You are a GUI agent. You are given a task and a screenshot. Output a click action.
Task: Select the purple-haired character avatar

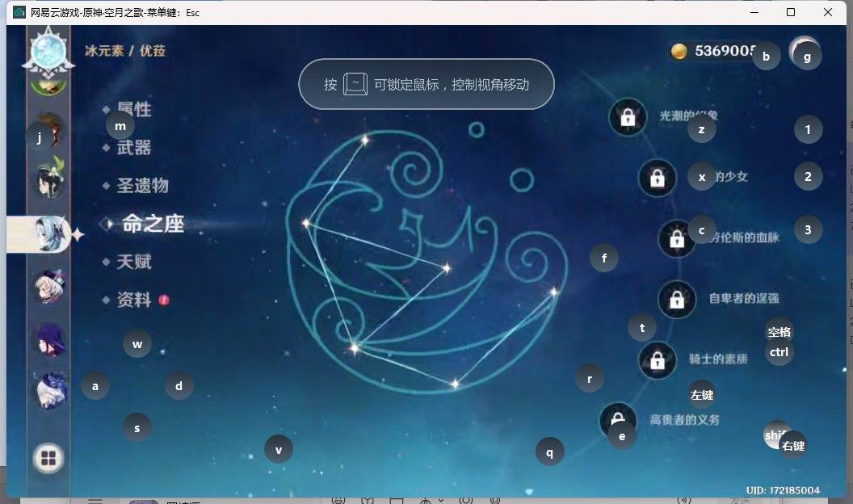coord(49,340)
